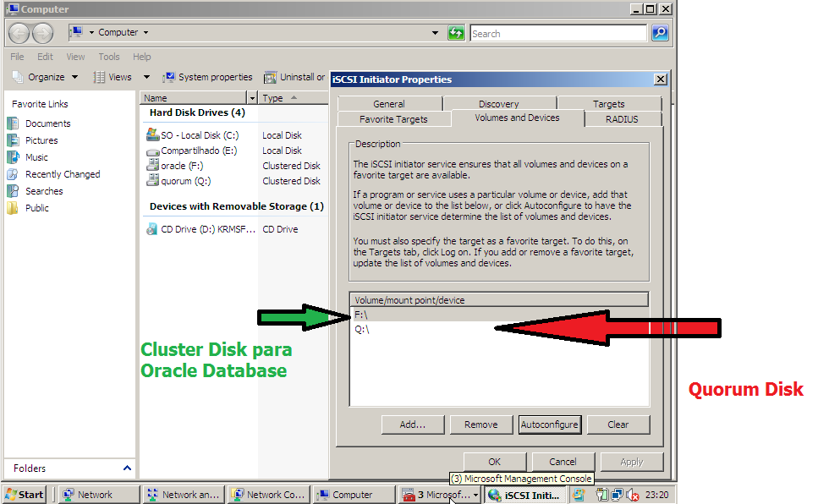Select the iSCSI Initiator taskbar button

pyautogui.click(x=524, y=494)
